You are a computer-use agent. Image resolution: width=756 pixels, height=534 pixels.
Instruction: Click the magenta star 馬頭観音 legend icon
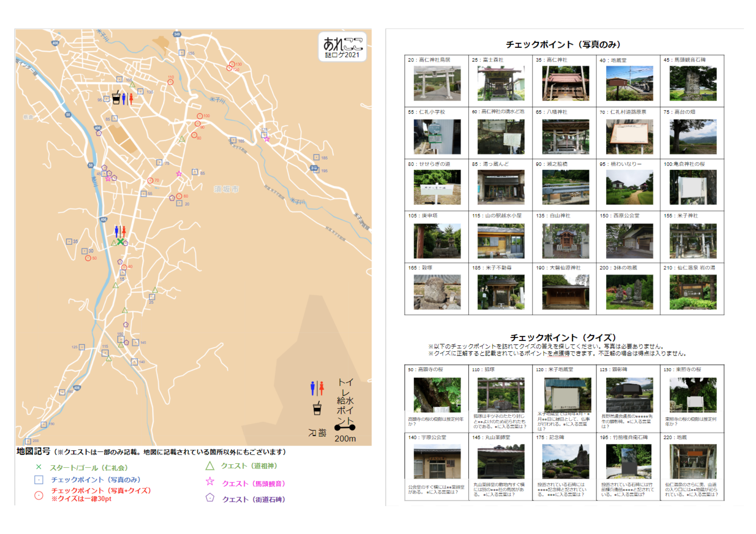[210, 482]
